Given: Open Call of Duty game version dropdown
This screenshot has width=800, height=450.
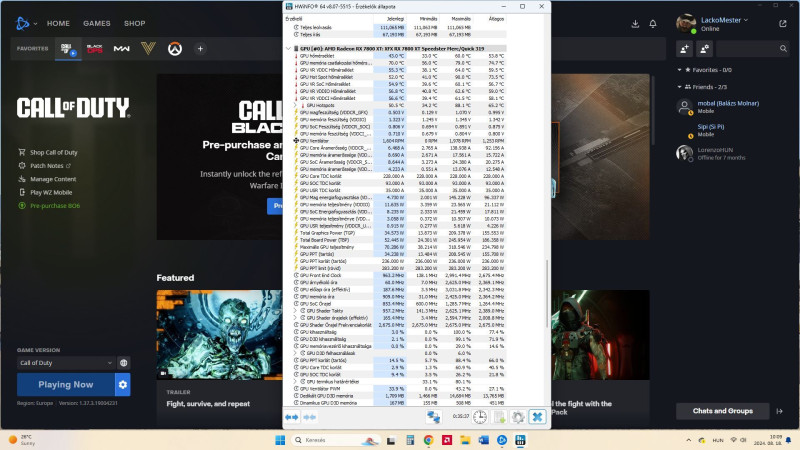Looking at the screenshot, I should (x=65, y=363).
